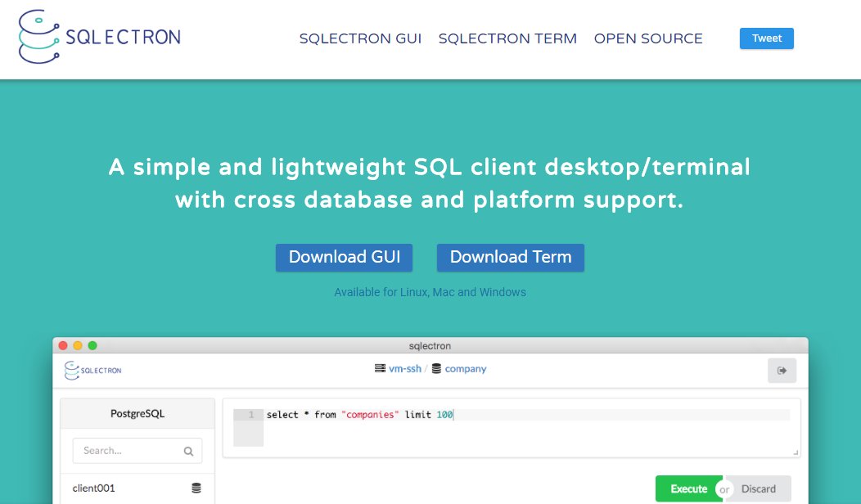Select the vm-ssh server link

tap(405, 369)
